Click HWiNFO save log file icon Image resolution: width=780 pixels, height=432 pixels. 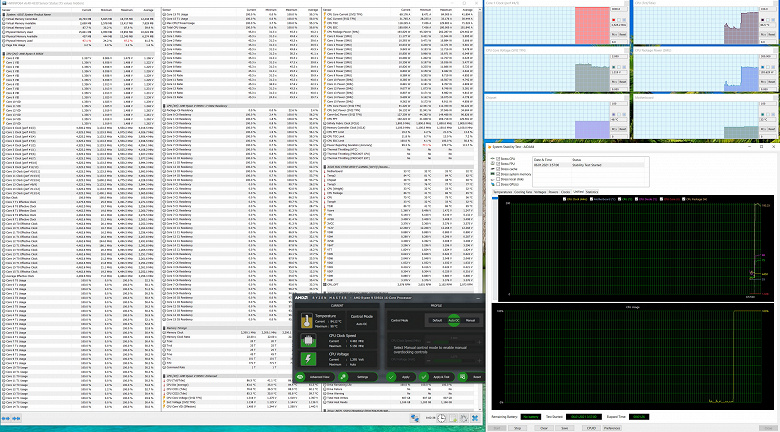coord(453,418)
